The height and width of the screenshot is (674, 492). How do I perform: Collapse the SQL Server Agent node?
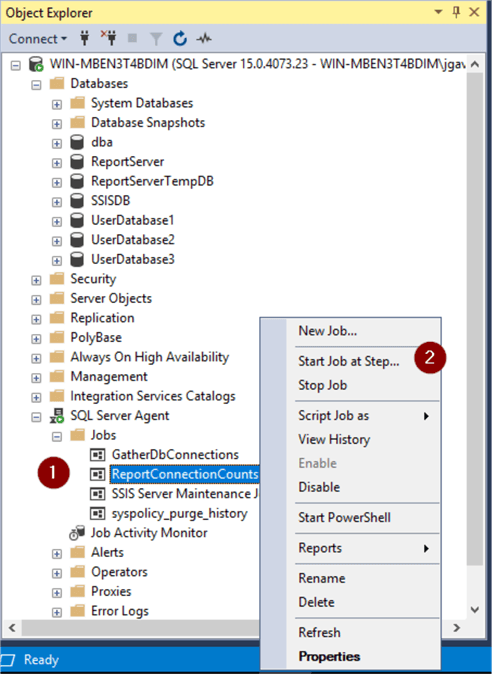coord(37,417)
